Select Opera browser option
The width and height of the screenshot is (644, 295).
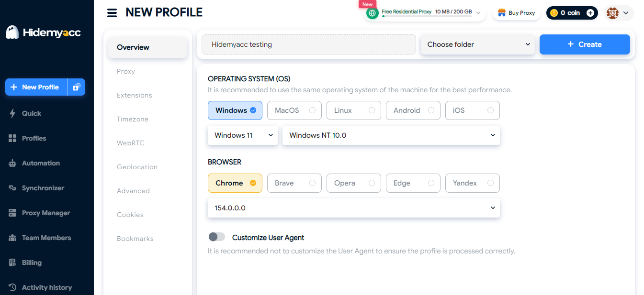click(x=354, y=183)
